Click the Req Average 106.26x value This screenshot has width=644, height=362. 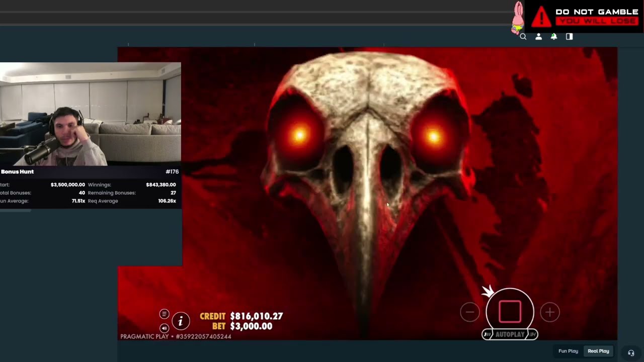tap(167, 201)
